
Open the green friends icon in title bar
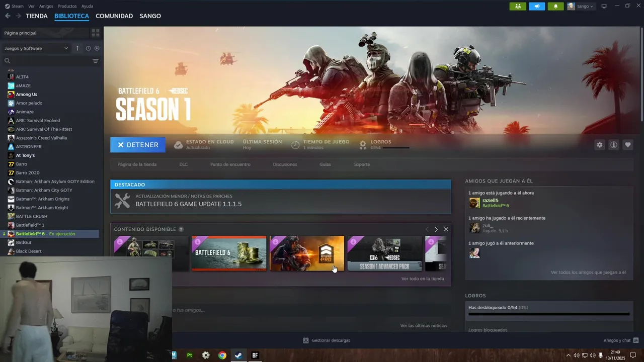518,6
